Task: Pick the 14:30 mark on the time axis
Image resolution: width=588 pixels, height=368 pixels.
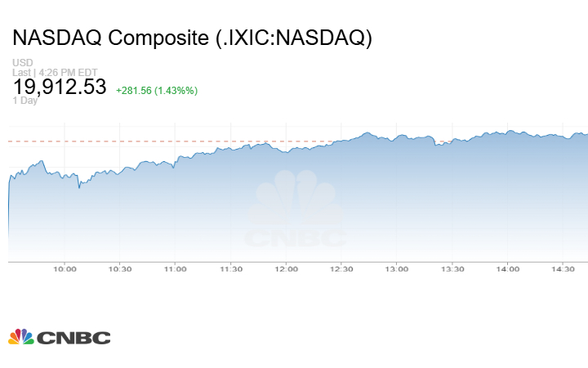Action: click(x=563, y=269)
